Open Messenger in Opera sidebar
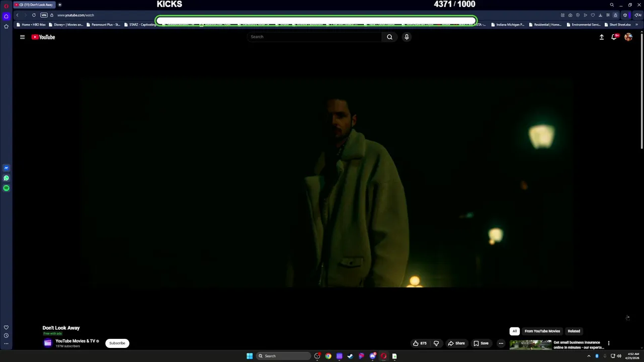 click(6, 168)
